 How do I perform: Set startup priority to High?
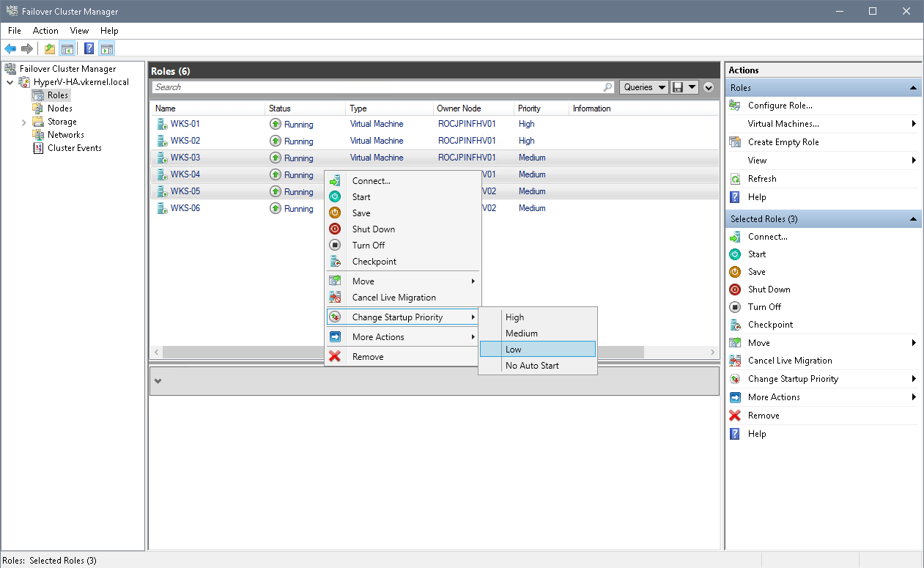pyautogui.click(x=538, y=317)
